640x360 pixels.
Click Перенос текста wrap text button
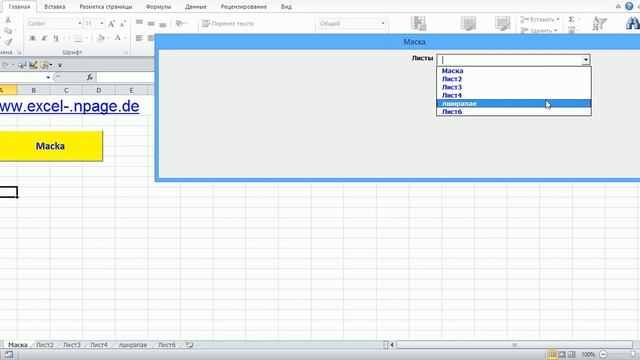tap(228, 24)
